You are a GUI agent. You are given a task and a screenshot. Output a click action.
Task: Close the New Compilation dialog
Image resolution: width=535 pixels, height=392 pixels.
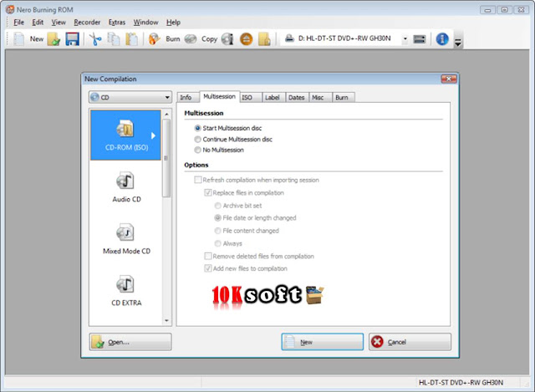pyautogui.click(x=449, y=79)
